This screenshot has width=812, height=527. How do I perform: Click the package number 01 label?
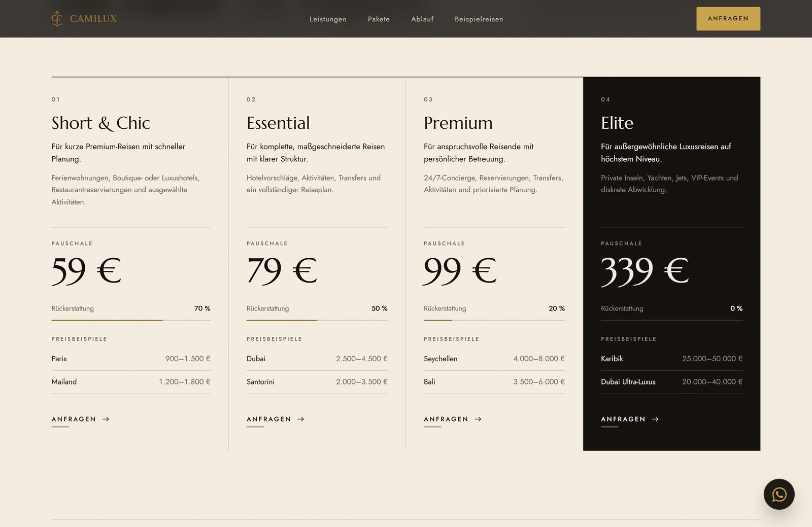[x=56, y=99]
